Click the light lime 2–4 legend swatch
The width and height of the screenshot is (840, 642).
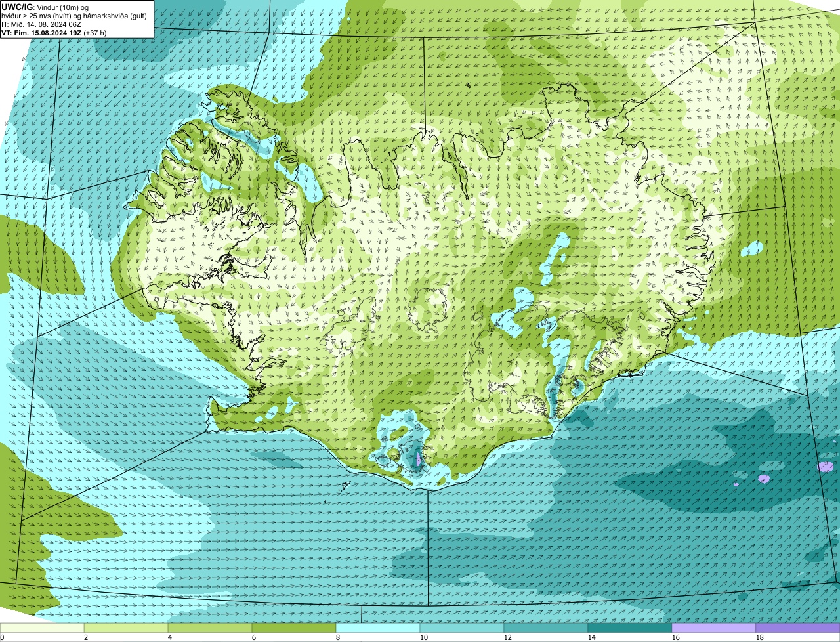click(126, 628)
